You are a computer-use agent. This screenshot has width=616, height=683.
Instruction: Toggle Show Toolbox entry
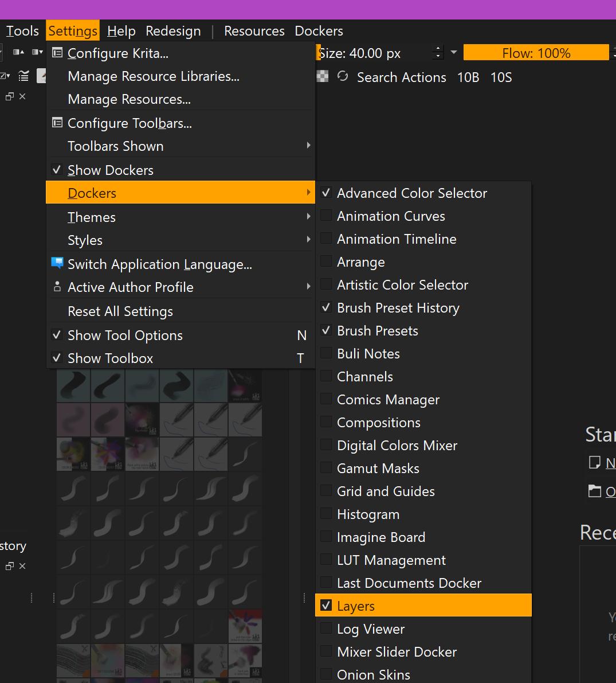[x=181, y=358]
